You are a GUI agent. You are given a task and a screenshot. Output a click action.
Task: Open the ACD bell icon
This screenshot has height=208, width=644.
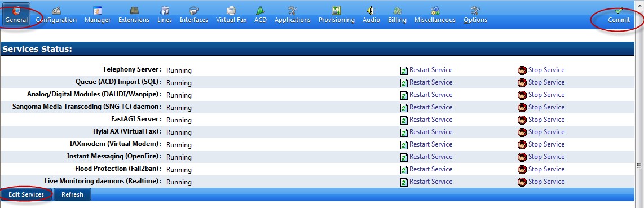[260, 10]
